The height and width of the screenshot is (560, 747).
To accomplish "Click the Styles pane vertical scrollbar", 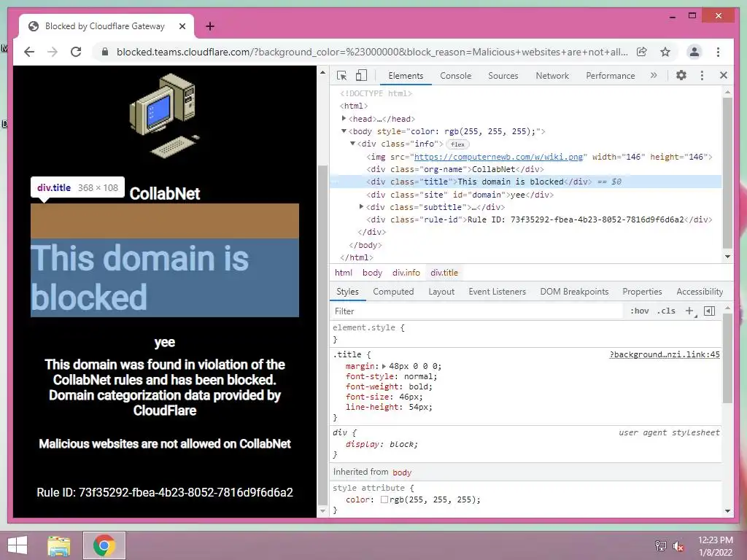I will (727, 357).
